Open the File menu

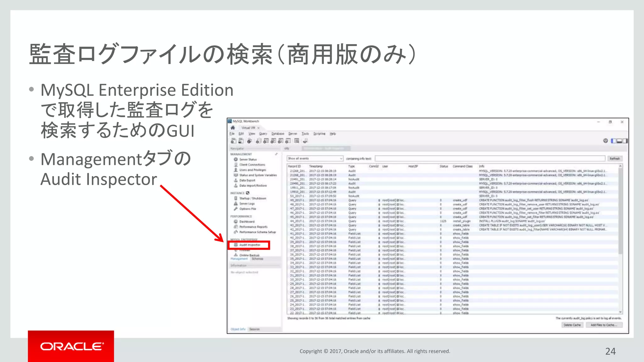232,134
